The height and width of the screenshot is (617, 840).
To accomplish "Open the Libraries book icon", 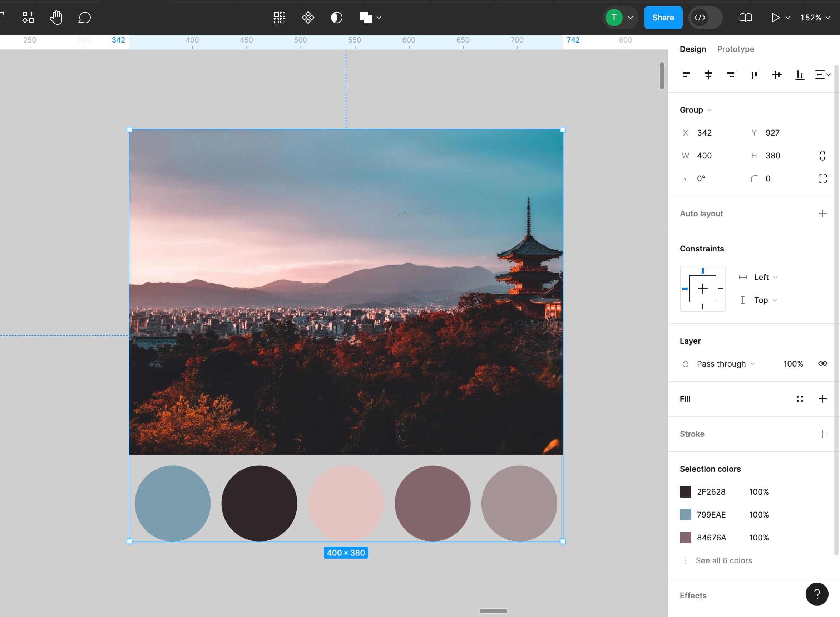I will click(745, 18).
